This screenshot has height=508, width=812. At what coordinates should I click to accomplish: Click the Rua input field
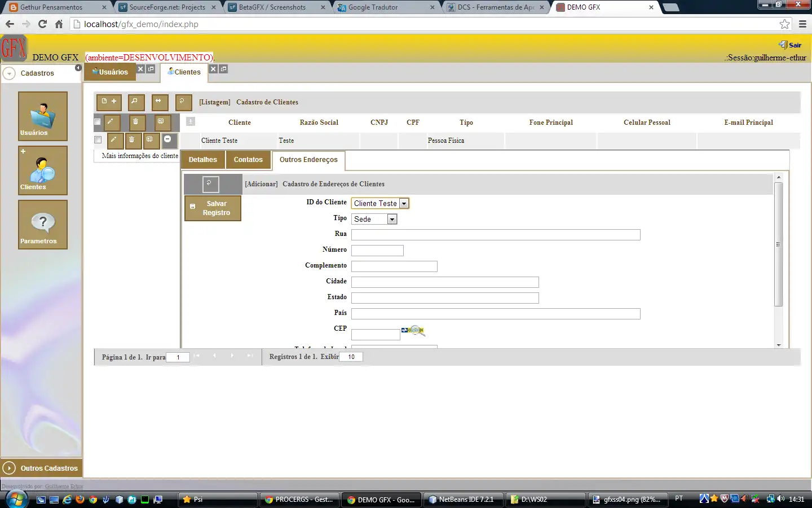click(x=496, y=235)
